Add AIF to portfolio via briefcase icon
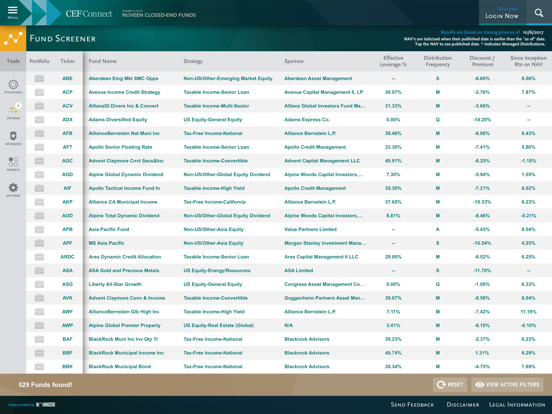The height and width of the screenshot is (414, 552). coord(39,188)
